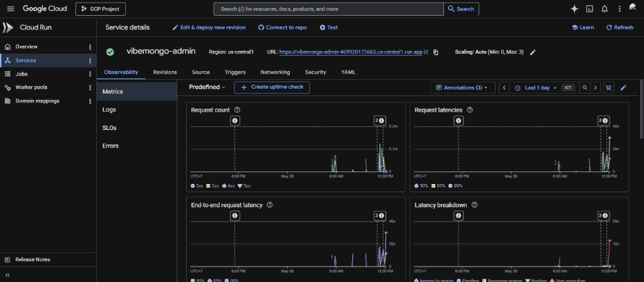This screenshot has width=644, height=282.
Task: Activate Cloud Shell terminal icon
Action: (589, 9)
